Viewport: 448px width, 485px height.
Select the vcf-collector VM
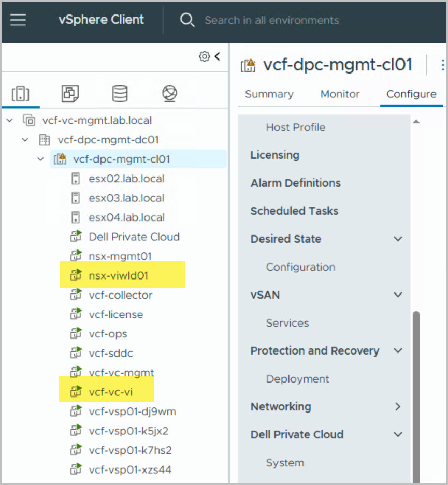coord(120,295)
